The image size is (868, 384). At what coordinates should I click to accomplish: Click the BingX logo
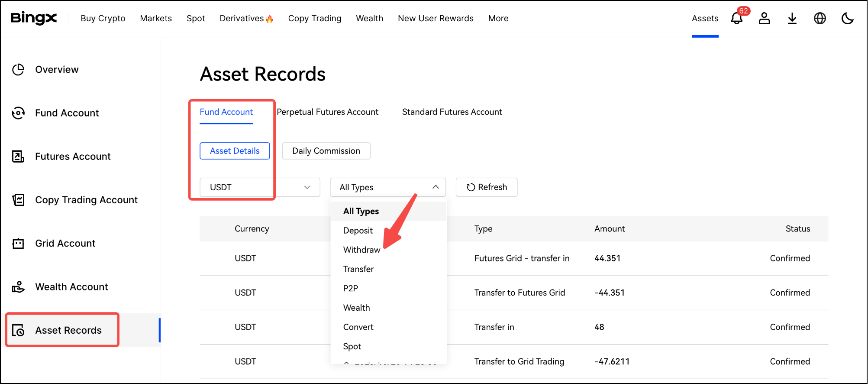[34, 18]
